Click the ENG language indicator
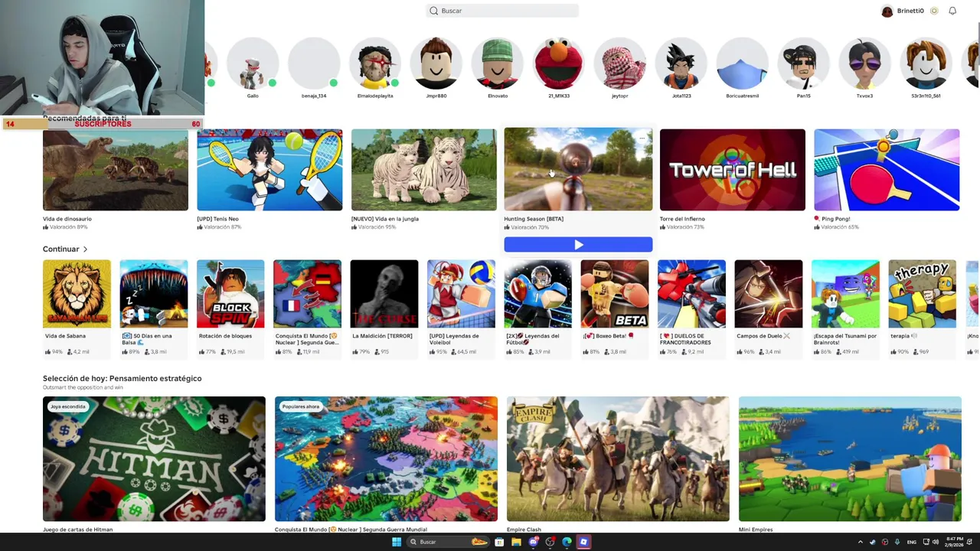The height and width of the screenshot is (551, 980). (912, 542)
